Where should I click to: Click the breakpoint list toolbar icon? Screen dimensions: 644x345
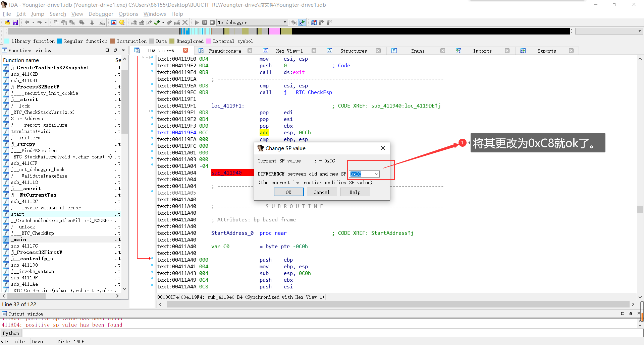click(314, 22)
